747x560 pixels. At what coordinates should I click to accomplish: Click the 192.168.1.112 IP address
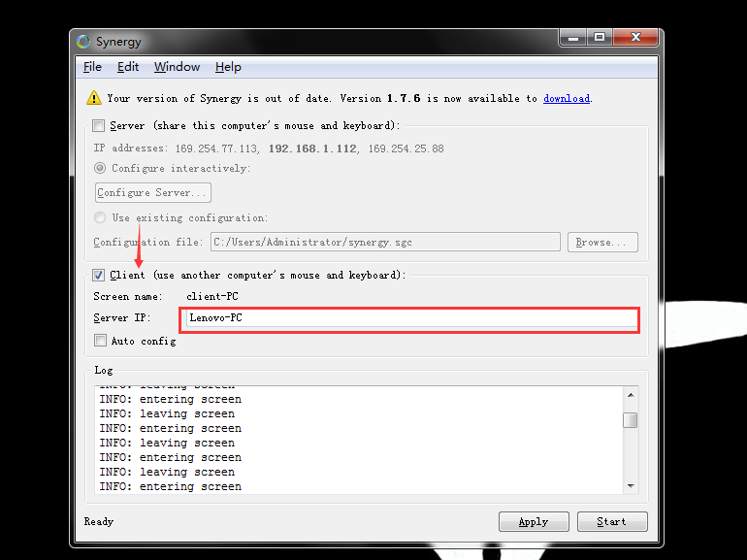tap(312, 148)
